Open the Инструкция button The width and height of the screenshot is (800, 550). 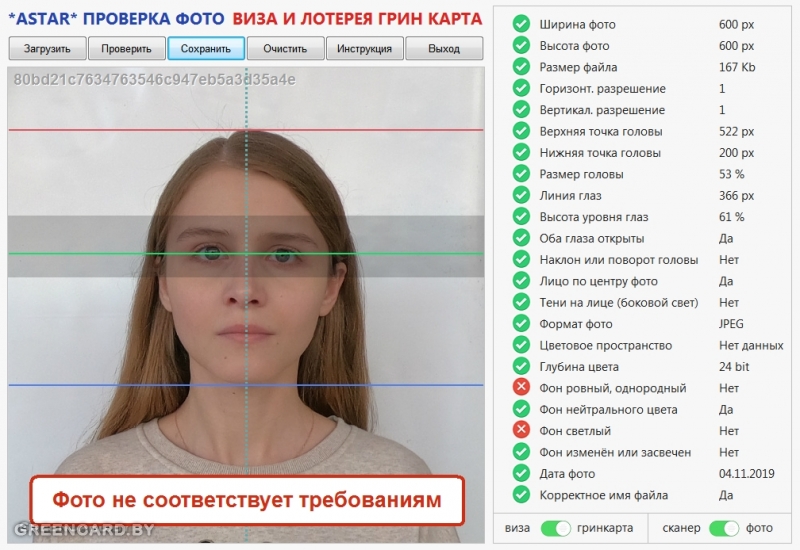[364, 48]
